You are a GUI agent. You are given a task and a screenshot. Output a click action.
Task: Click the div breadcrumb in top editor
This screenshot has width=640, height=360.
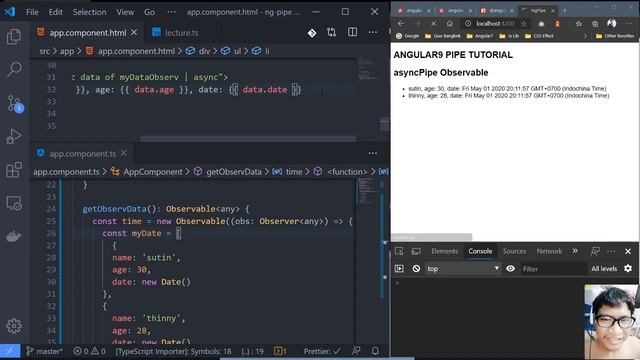pos(204,51)
